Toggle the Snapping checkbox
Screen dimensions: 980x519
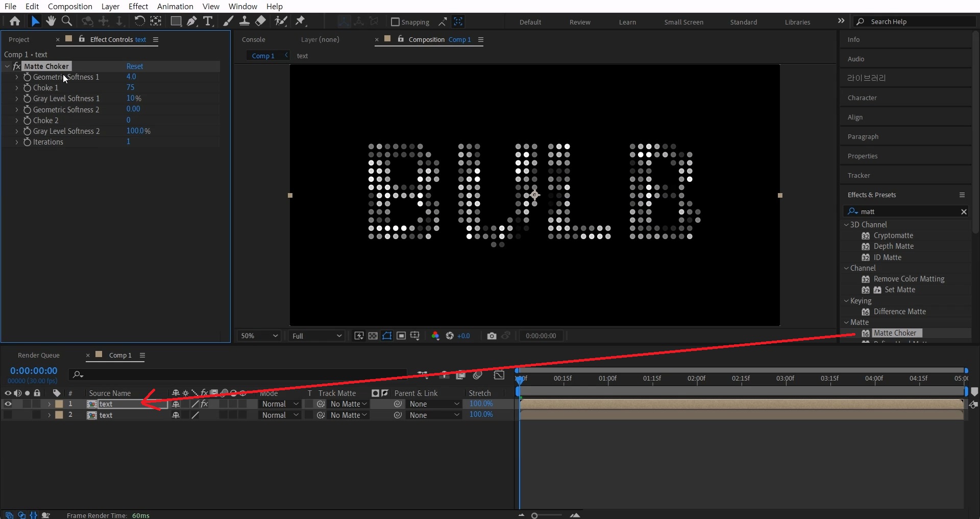coord(395,22)
